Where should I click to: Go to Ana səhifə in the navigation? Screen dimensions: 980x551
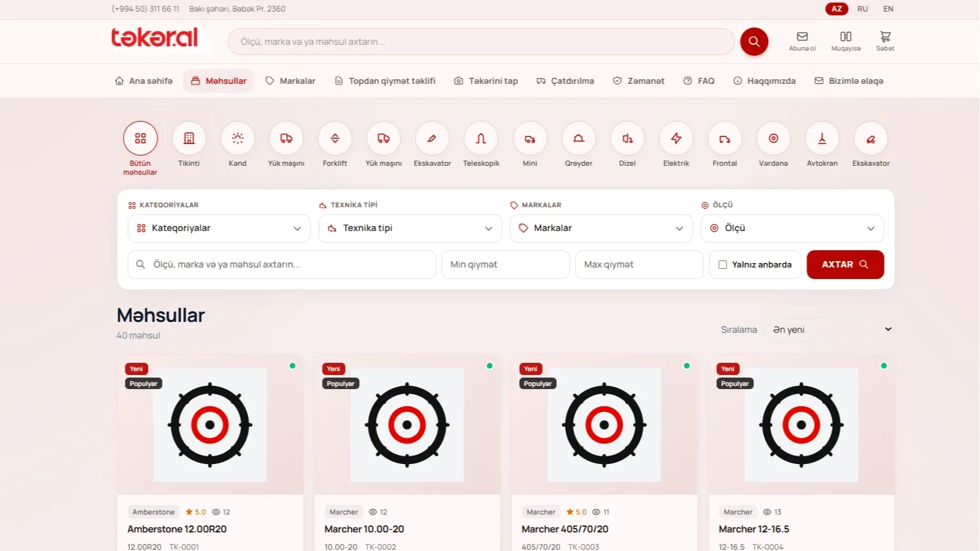[143, 81]
